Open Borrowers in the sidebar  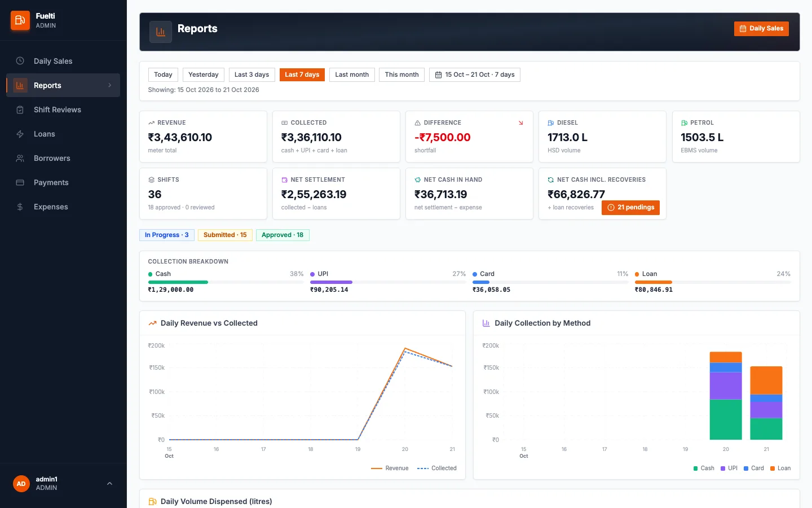click(x=63, y=158)
